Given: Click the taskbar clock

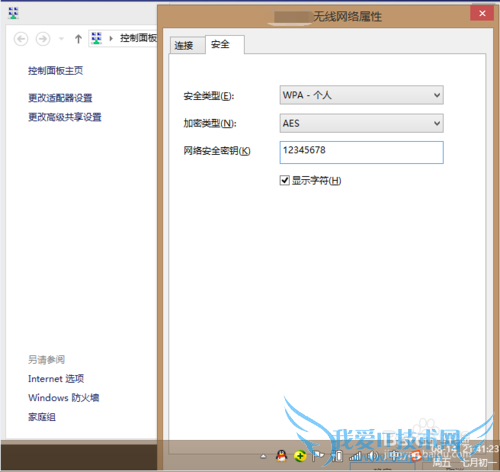Looking at the screenshot, I should 465,456.
